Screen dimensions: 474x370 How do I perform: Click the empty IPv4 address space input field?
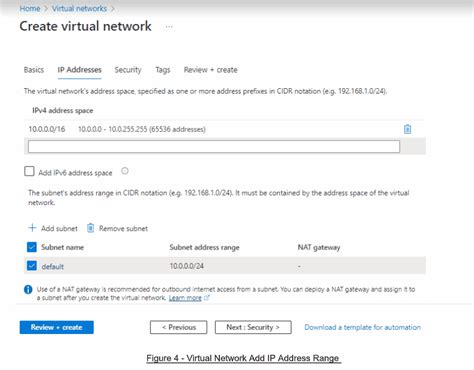[214, 147]
